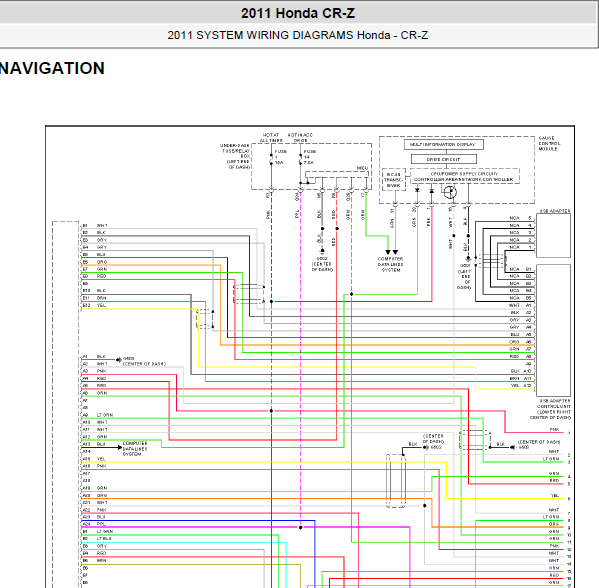599x588 pixels.
Task: Click the "ORG 9" pin on the lower right connector
Action: [560, 526]
